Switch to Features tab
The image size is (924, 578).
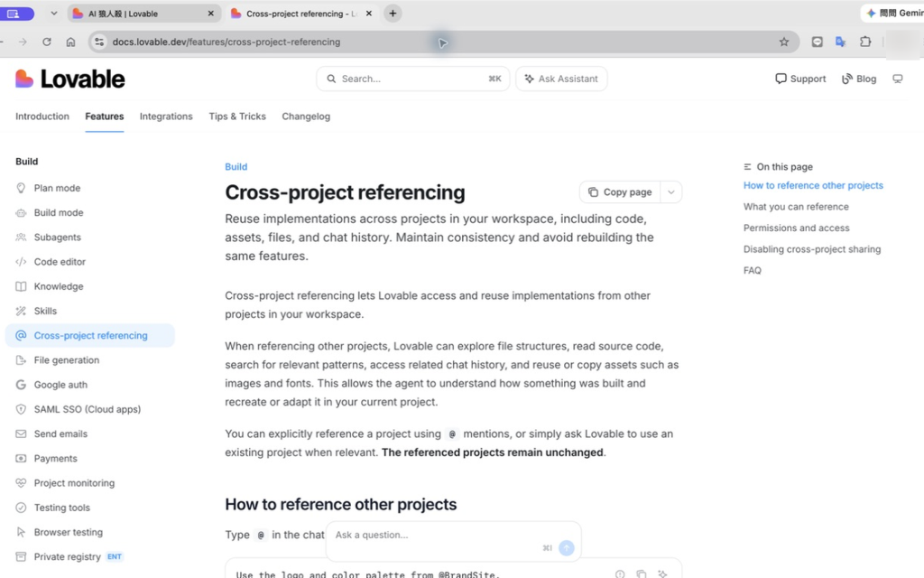105,117
